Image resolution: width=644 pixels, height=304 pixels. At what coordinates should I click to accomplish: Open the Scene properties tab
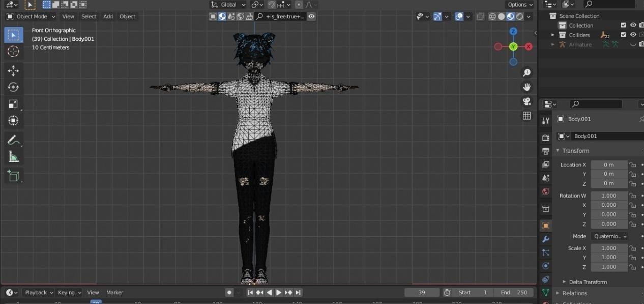click(546, 178)
